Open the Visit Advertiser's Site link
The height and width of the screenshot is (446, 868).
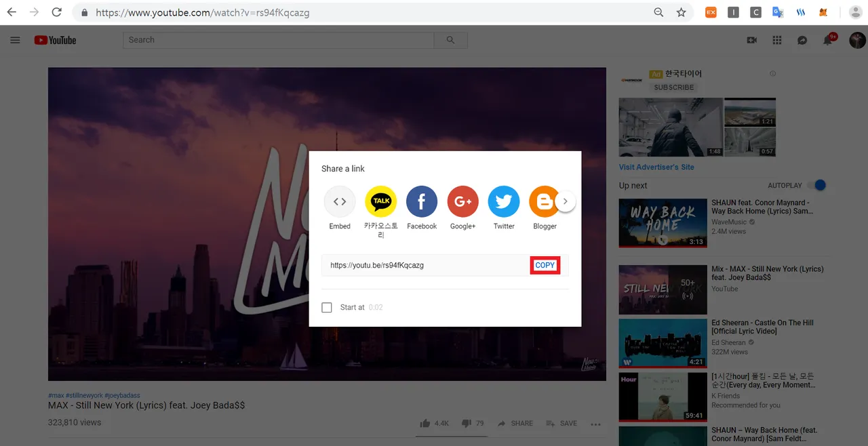tap(656, 167)
